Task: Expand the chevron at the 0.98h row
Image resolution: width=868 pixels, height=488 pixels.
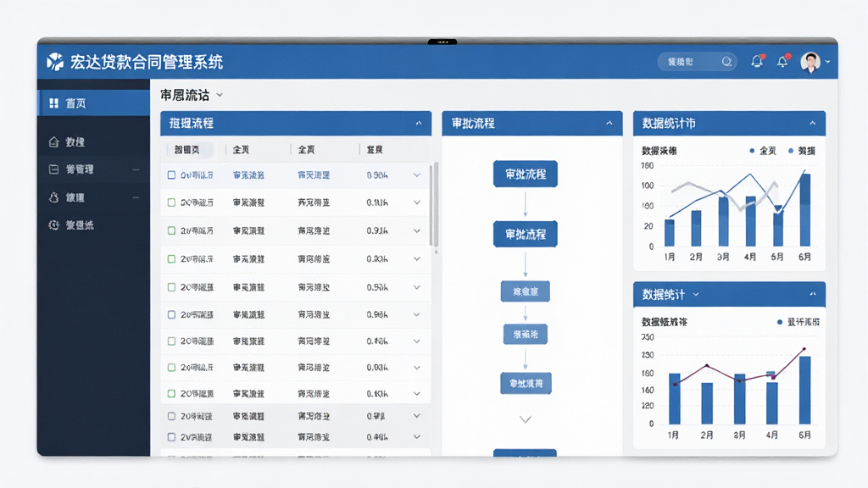Action: coord(417,315)
